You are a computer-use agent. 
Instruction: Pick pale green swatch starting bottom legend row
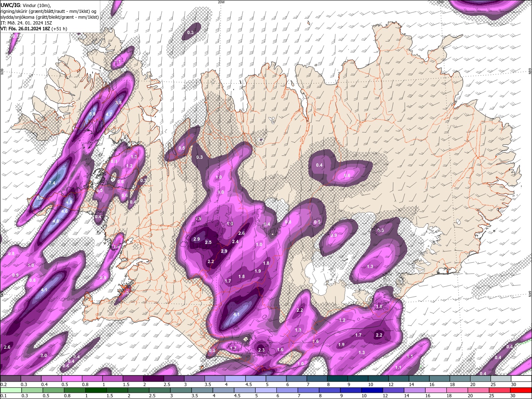(10, 390)
